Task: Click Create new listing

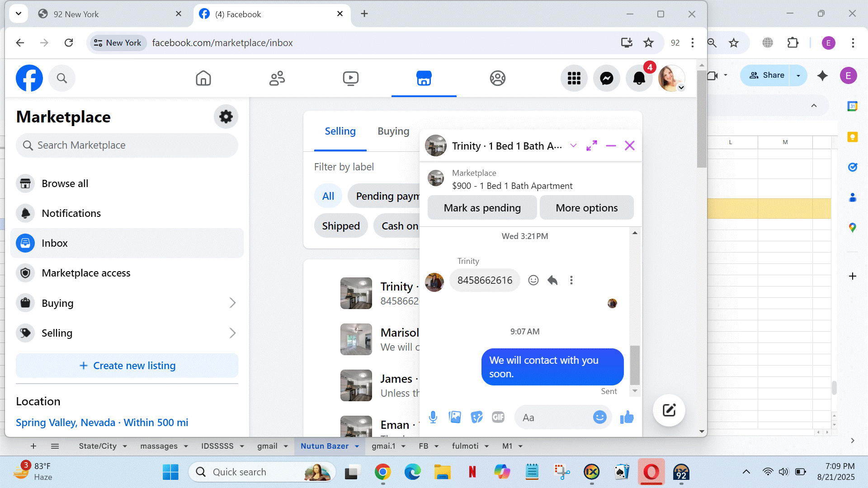Action: coord(127,366)
